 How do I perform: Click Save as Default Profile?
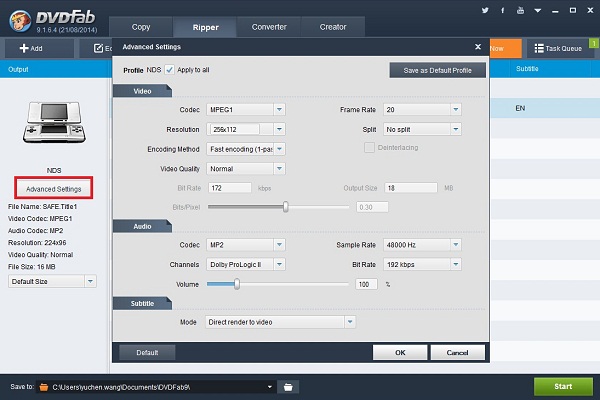pyautogui.click(x=437, y=70)
